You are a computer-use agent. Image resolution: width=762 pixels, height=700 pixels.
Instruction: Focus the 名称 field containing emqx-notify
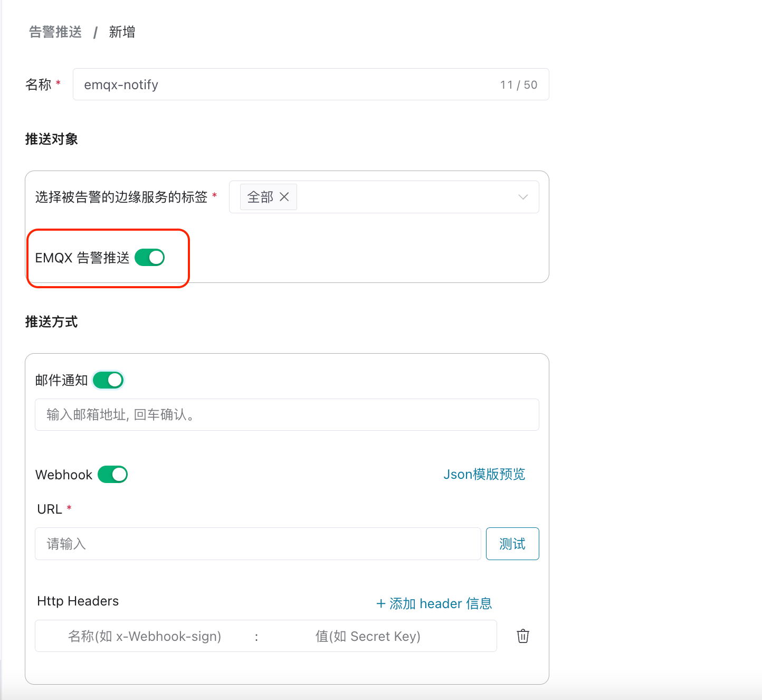pyautogui.click(x=285, y=84)
